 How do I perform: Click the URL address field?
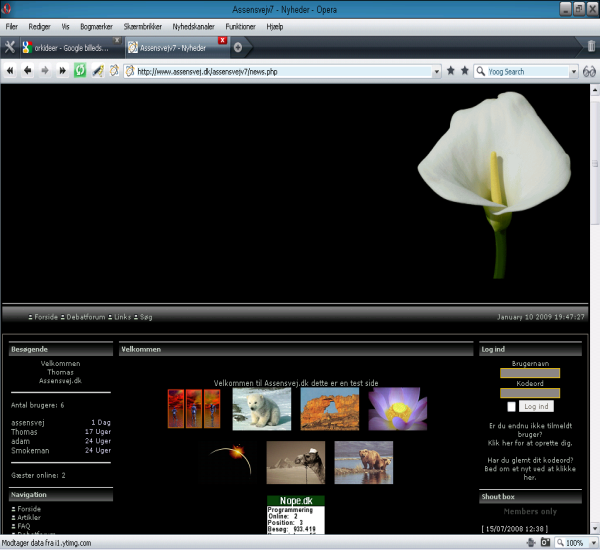click(x=283, y=72)
